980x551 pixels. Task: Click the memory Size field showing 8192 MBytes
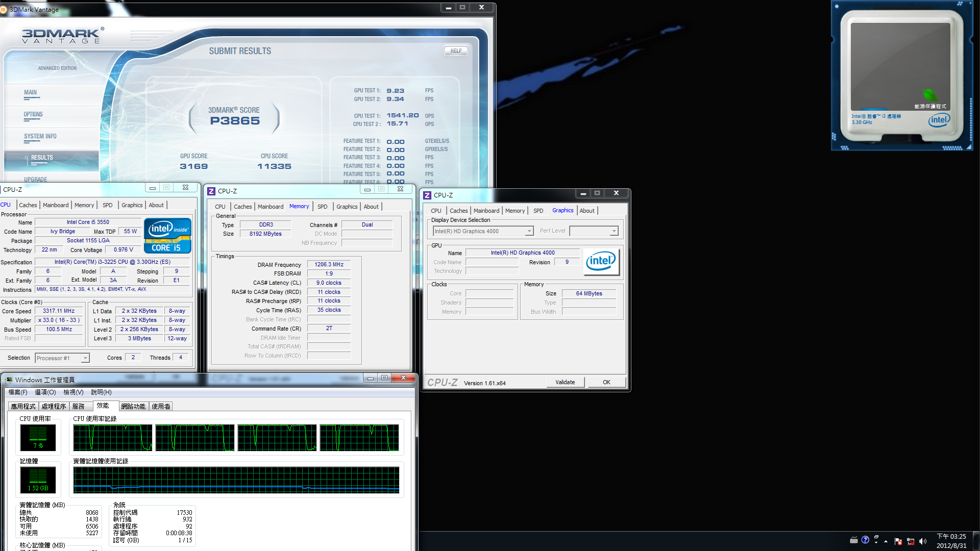tap(265, 234)
